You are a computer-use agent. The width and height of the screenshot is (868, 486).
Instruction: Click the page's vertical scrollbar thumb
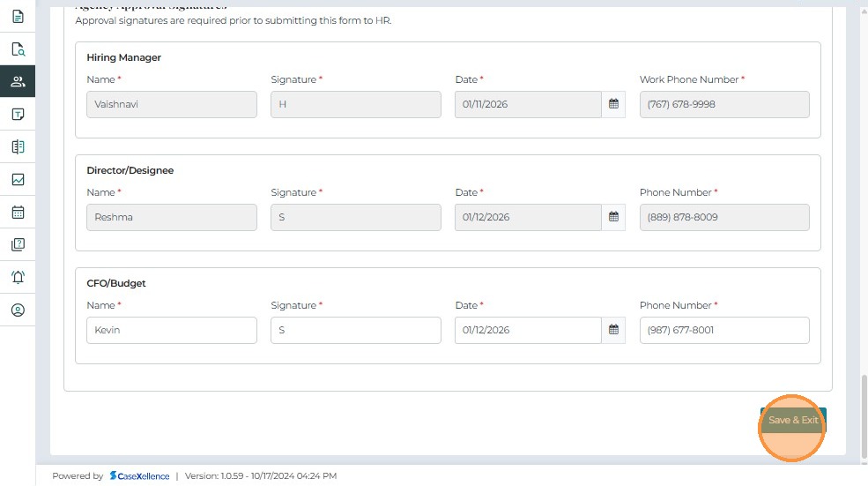(864, 415)
